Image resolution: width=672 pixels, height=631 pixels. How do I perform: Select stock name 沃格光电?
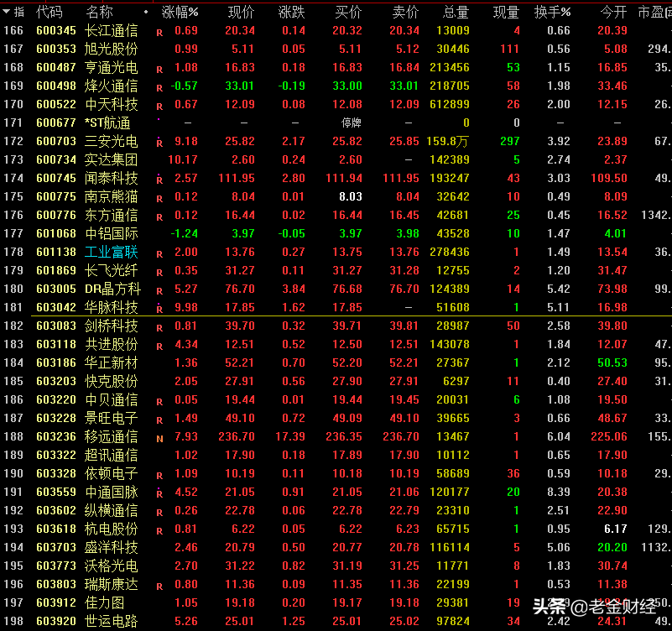pos(111,566)
